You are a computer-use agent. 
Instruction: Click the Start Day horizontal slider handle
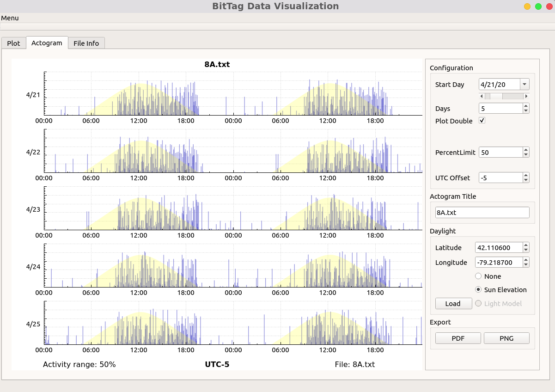point(496,96)
